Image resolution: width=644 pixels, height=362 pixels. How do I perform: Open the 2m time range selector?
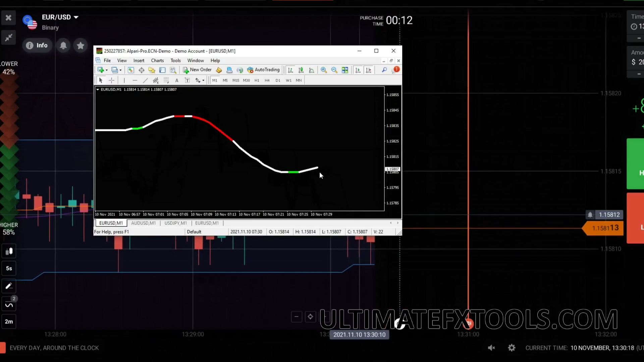coord(9,322)
